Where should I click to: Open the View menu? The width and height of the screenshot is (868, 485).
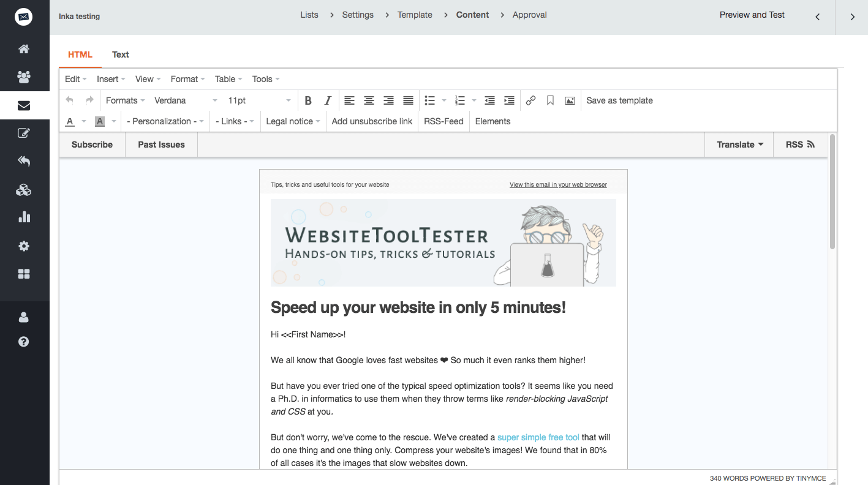(148, 79)
